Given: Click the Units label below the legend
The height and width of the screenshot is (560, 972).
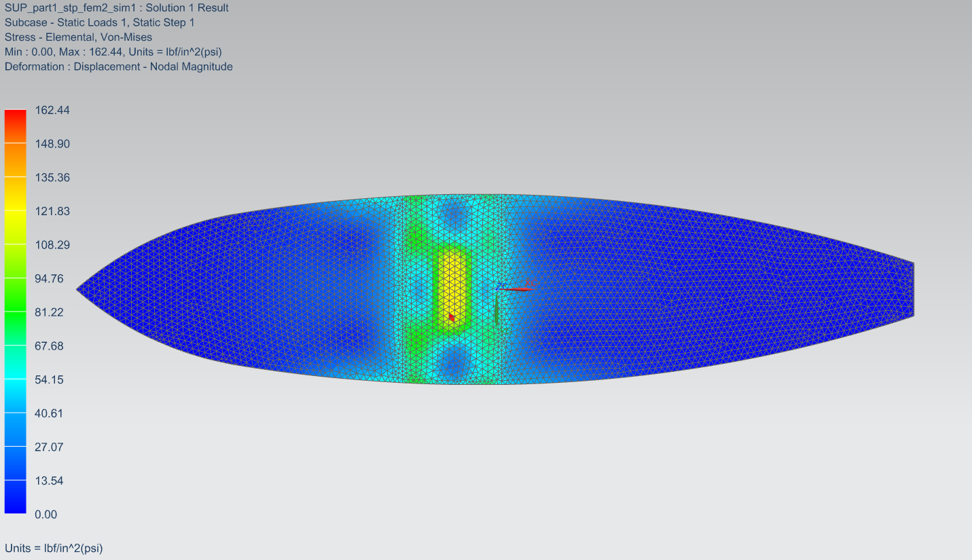Looking at the screenshot, I should point(54,548).
